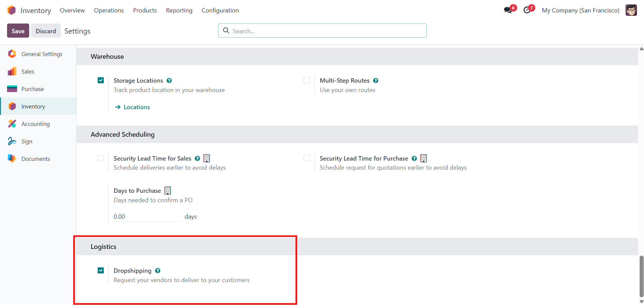The width and height of the screenshot is (644, 305).
Task: Disable the Dropshipping checkbox
Action: 101,270
